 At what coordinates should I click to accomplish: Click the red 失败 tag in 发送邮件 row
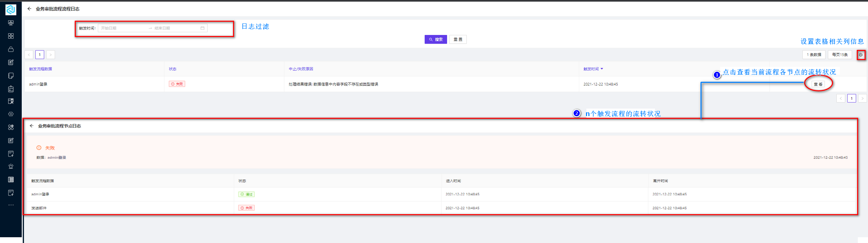tap(247, 208)
